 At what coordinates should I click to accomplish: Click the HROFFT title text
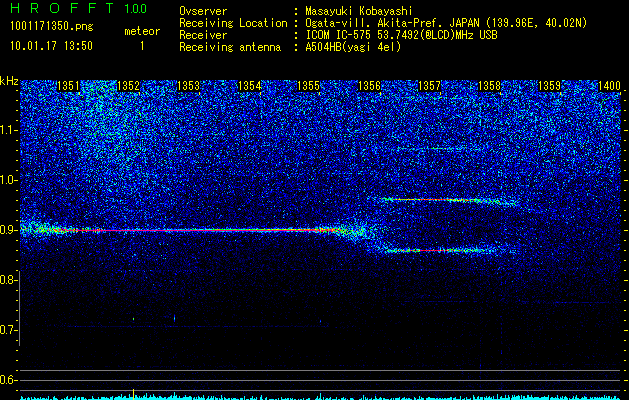[62, 8]
